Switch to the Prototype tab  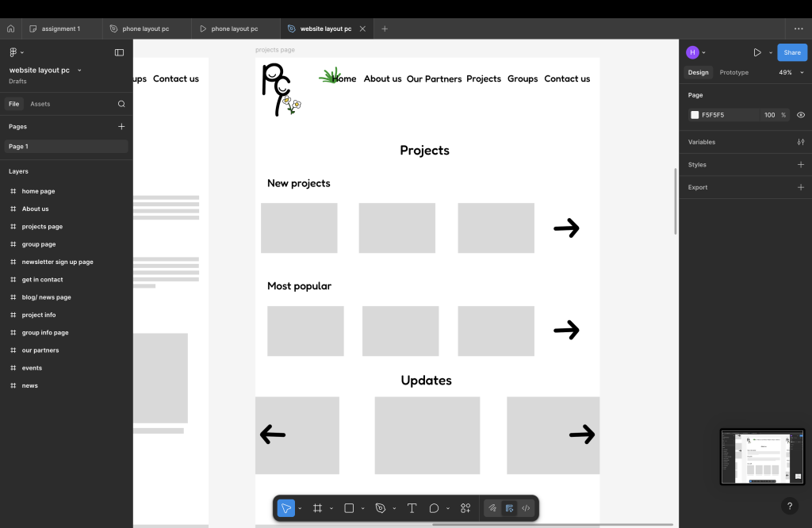[x=733, y=72]
